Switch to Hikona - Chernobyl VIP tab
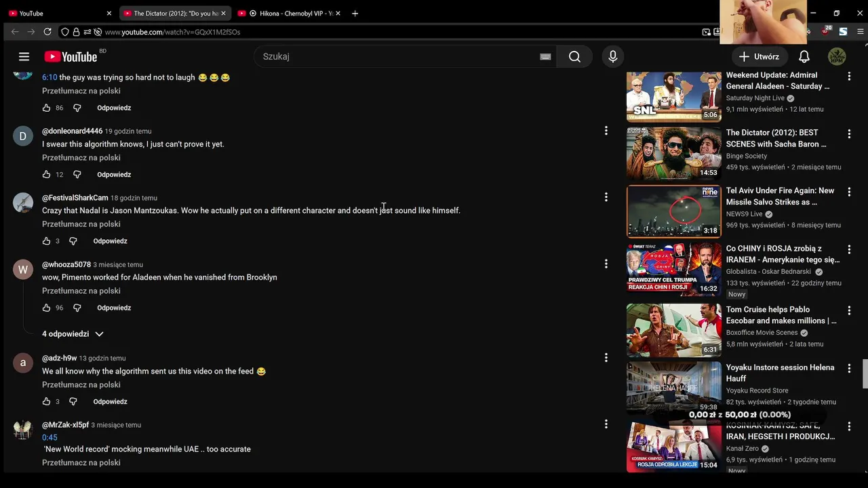This screenshot has width=868, height=488. [x=290, y=14]
